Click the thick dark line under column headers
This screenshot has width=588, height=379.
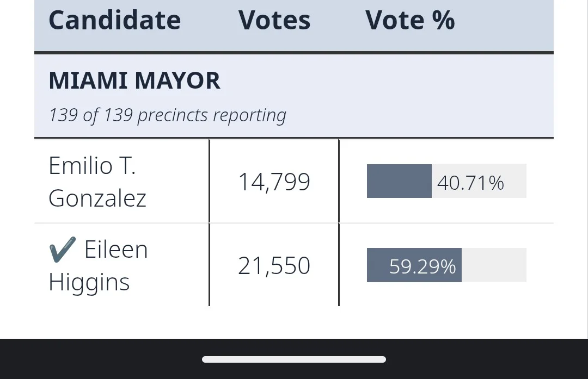tap(294, 53)
